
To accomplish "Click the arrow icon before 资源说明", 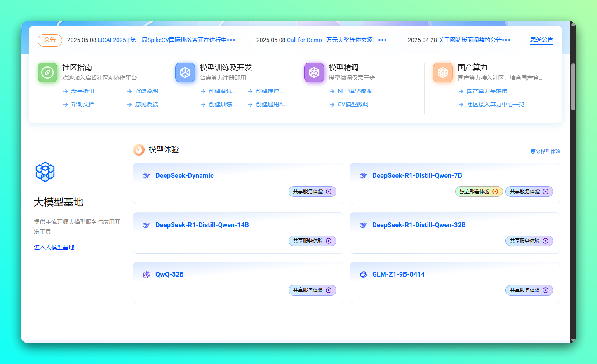I will coord(129,91).
